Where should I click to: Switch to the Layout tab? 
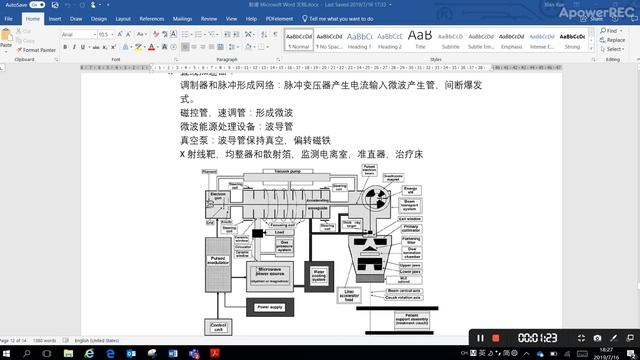point(123,19)
